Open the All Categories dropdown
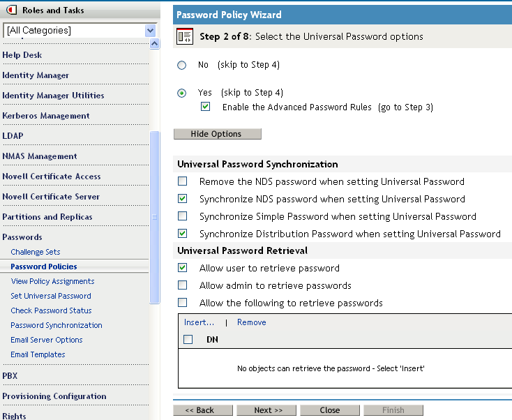 coord(150,31)
